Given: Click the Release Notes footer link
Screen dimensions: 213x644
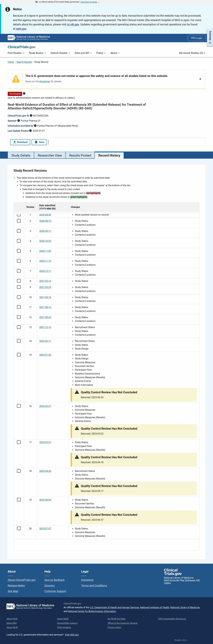Looking at the screenshot, I should point(16,585).
